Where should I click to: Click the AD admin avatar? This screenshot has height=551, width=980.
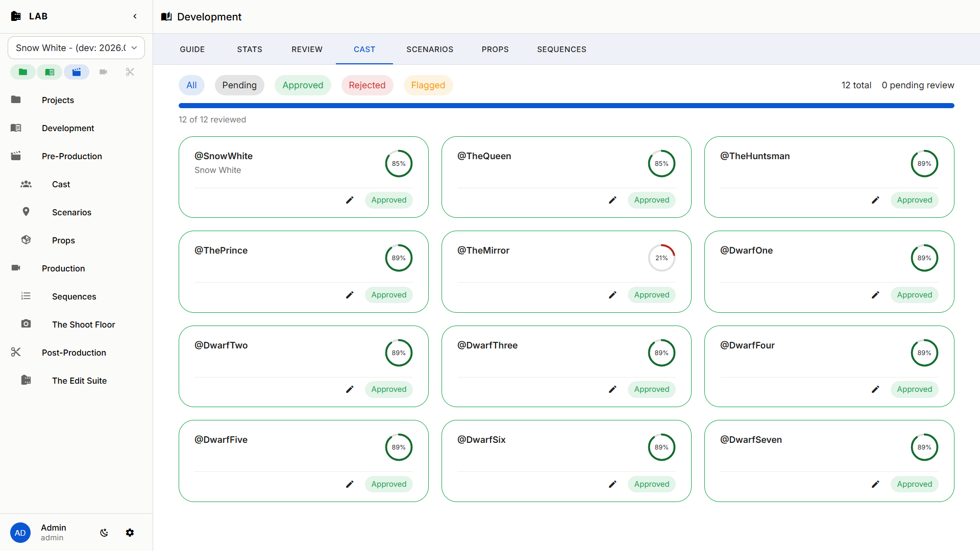20,533
